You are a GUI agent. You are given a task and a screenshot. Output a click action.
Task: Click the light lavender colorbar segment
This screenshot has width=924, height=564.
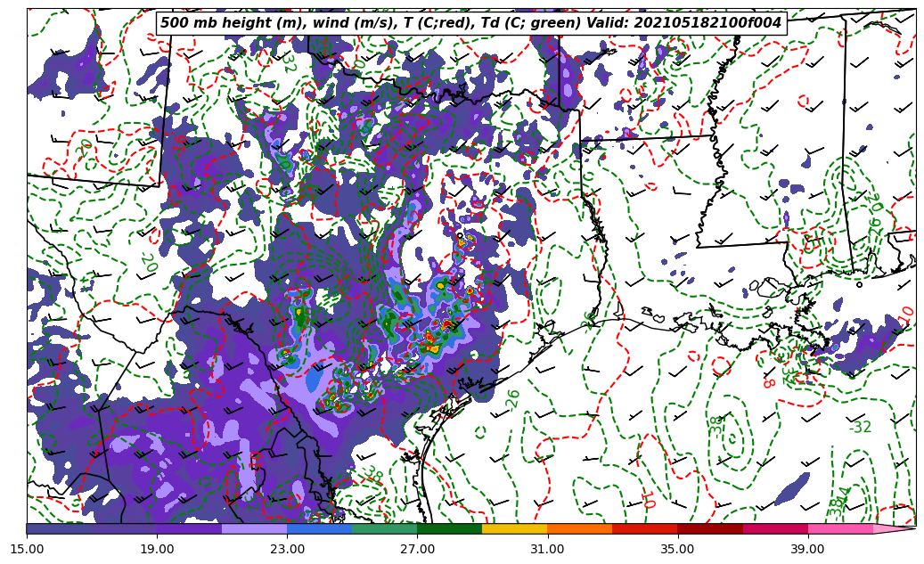click(254, 528)
